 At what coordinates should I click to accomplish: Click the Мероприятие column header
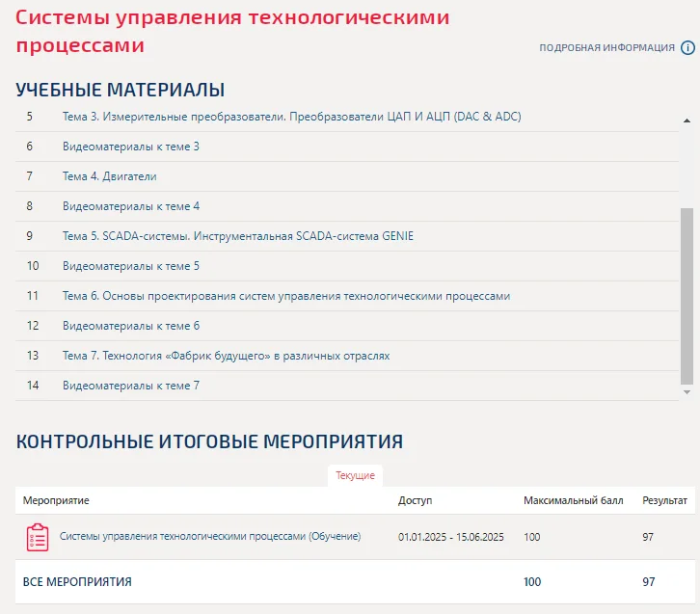[x=56, y=500]
